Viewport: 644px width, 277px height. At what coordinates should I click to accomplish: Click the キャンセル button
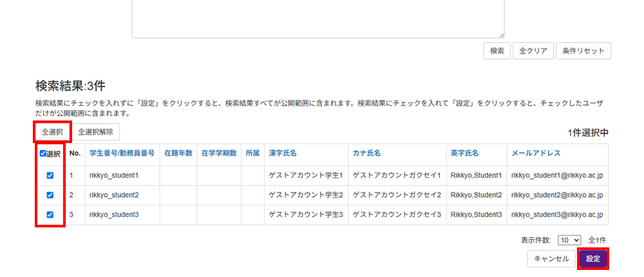point(551,259)
